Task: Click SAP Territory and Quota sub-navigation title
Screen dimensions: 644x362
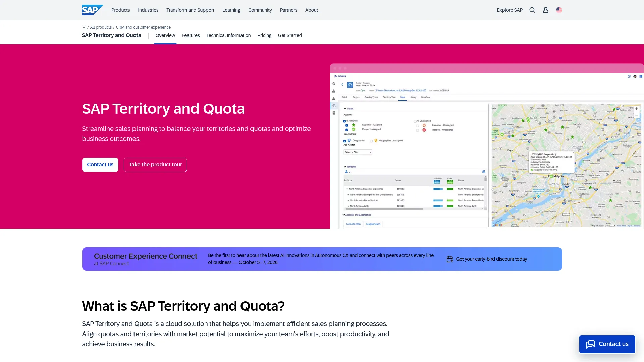Action: (x=111, y=35)
